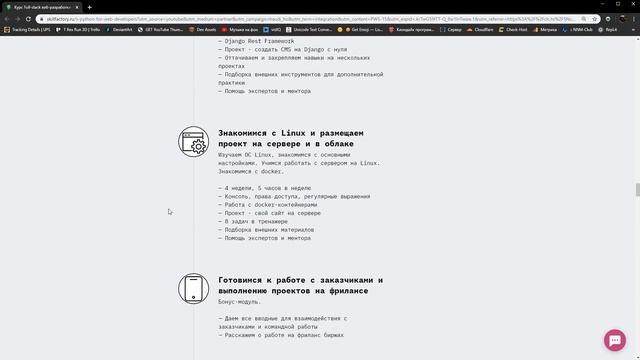Click the line 'Подборка внешних материалов'
640x360 pixels.
coord(266,230)
